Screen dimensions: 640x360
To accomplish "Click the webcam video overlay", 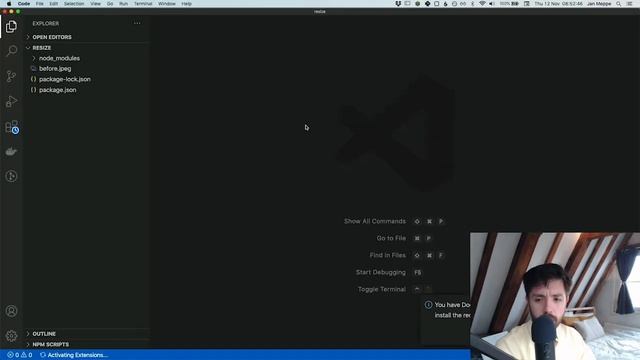I will (555, 296).
